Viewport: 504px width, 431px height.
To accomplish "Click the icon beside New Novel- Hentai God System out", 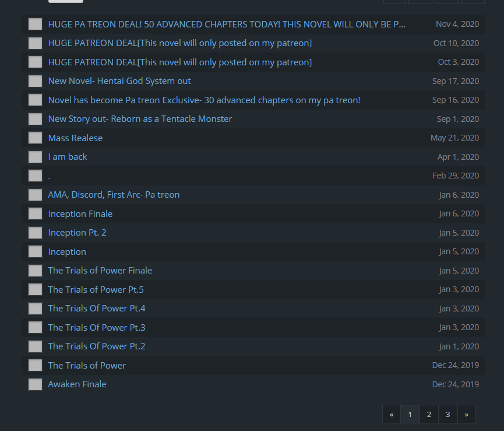I will (x=35, y=81).
